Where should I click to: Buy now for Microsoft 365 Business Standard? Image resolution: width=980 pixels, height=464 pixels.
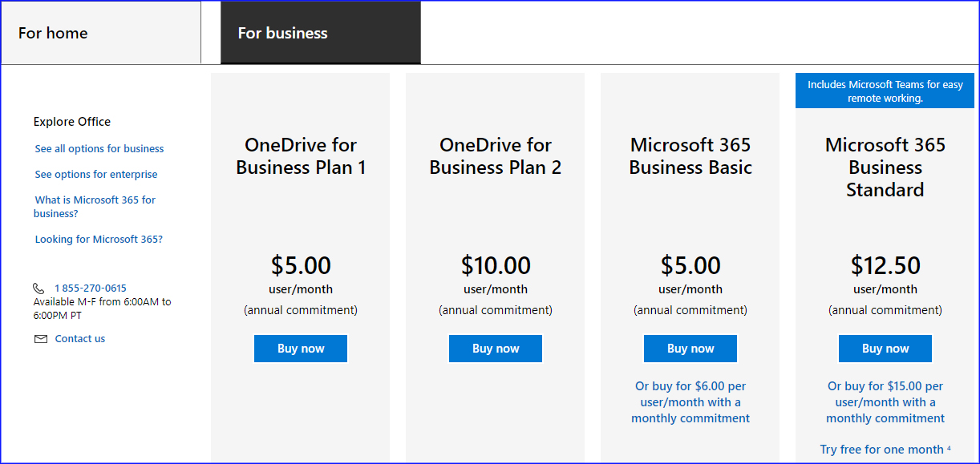885,349
